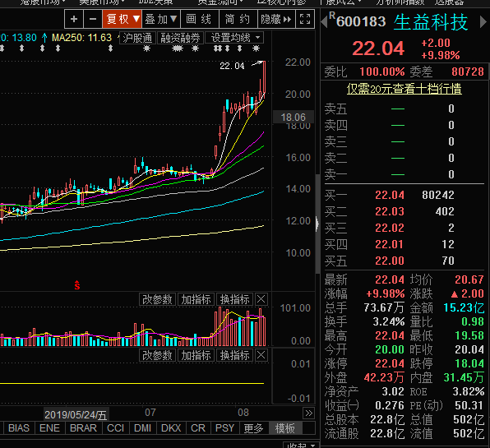Click the red S marker on the chart
490x448 pixels.
77,284
